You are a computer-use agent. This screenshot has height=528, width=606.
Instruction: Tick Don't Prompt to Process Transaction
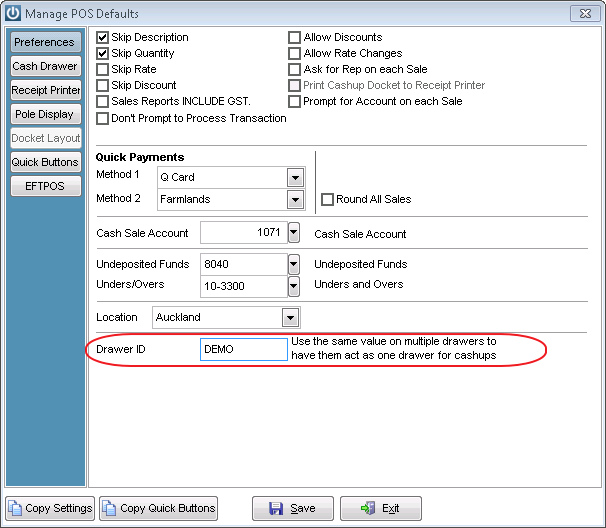(102, 118)
